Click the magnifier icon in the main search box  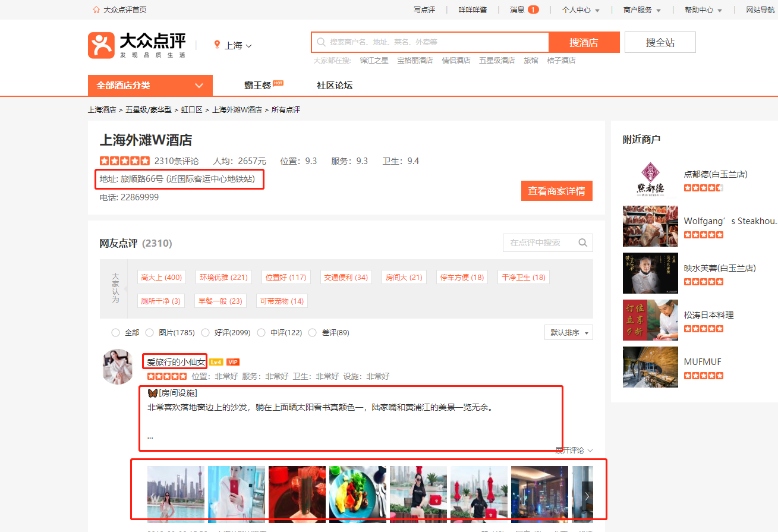[321, 42]
